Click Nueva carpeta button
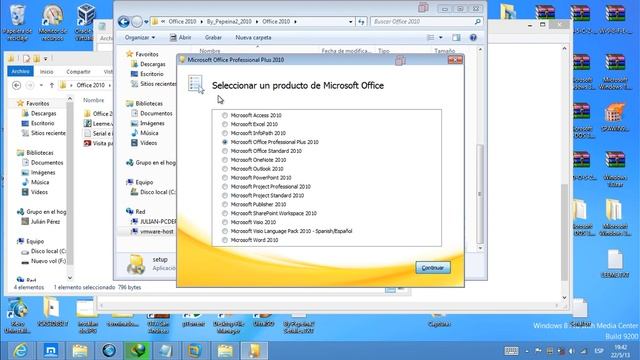The width and height of the screenshot is (640, 360). [x=253, y=38]
